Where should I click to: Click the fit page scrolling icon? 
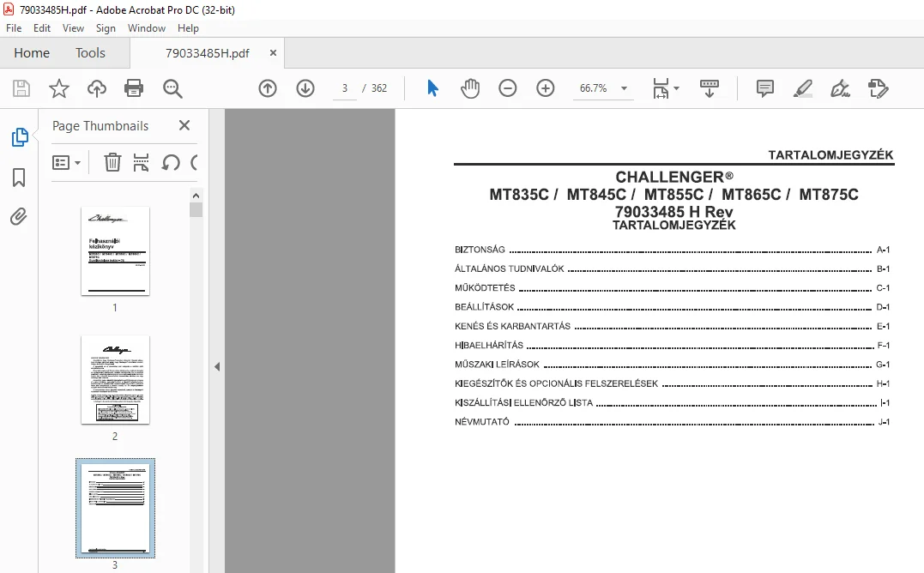coord(661,88)
